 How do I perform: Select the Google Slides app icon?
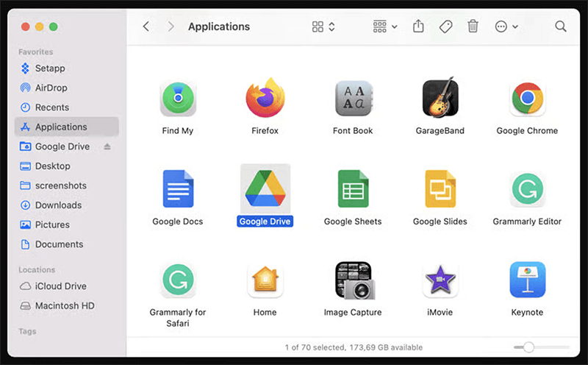point(440,188)
